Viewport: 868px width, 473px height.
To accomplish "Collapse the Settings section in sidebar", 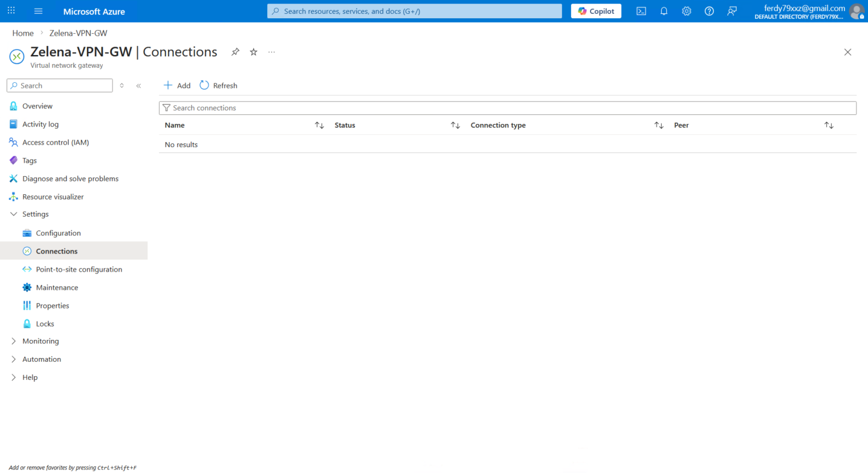I will (x=14, y=214).
